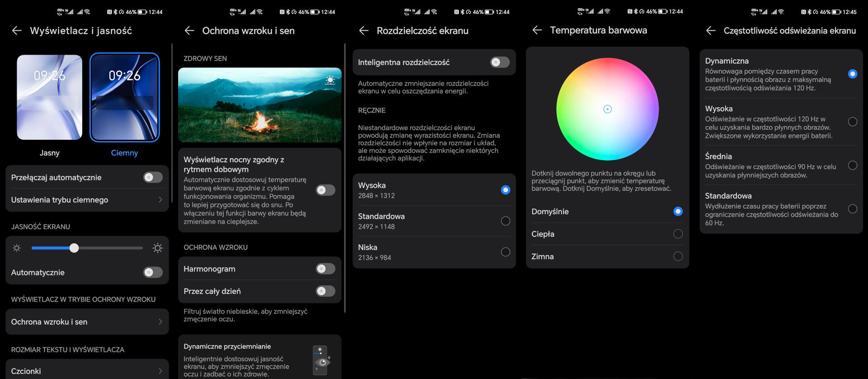Expand Ochrona wzroku i sen entry
Viewport: 868px width, 379px height.
(87, 322)
